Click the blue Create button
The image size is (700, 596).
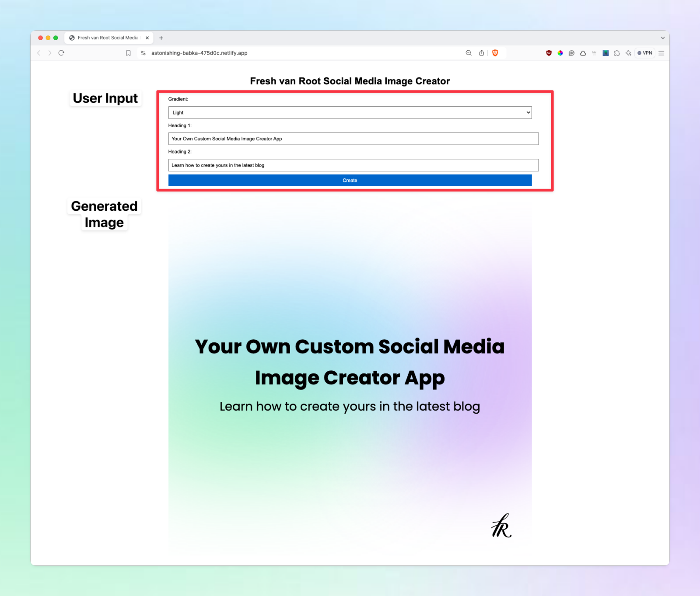click(x=350, y=180)
